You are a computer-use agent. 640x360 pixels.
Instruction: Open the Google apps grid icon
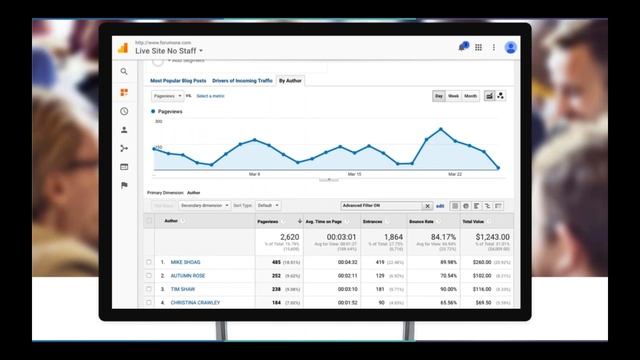478,47
